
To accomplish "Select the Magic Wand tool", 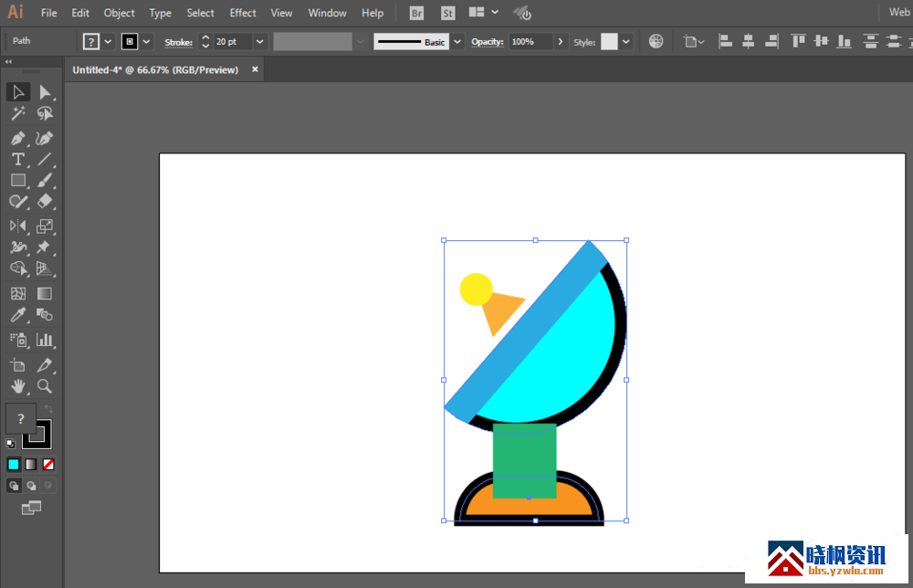I will [x=17, y=114].
